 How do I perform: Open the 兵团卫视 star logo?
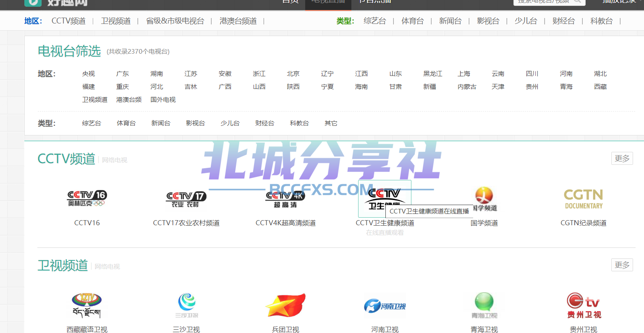(x=285, y=305)
